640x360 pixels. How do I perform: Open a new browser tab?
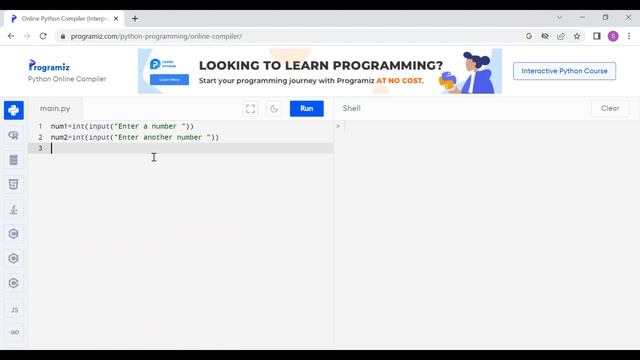coord(135,18)
